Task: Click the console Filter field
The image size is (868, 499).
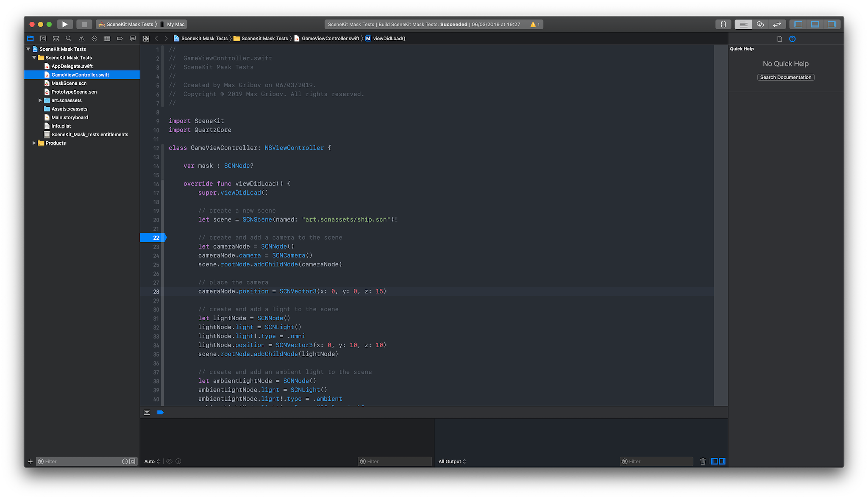Action: click(659, 461)
